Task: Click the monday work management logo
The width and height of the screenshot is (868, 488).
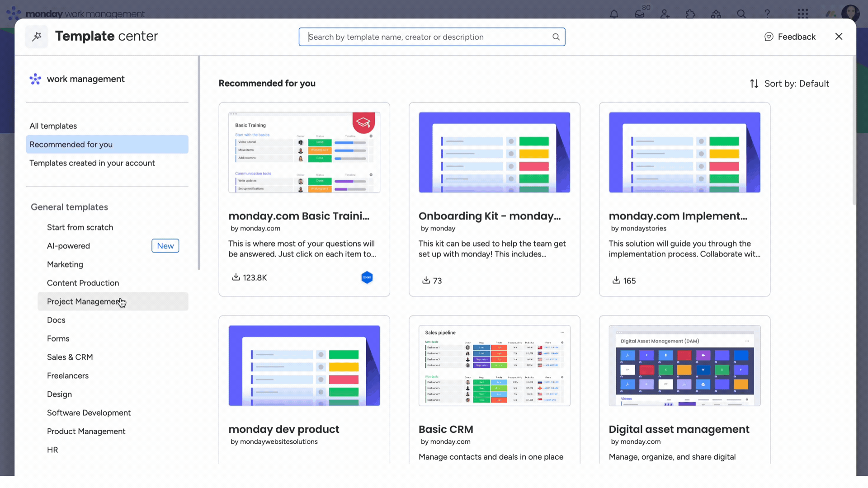Action: click(75, 14)
